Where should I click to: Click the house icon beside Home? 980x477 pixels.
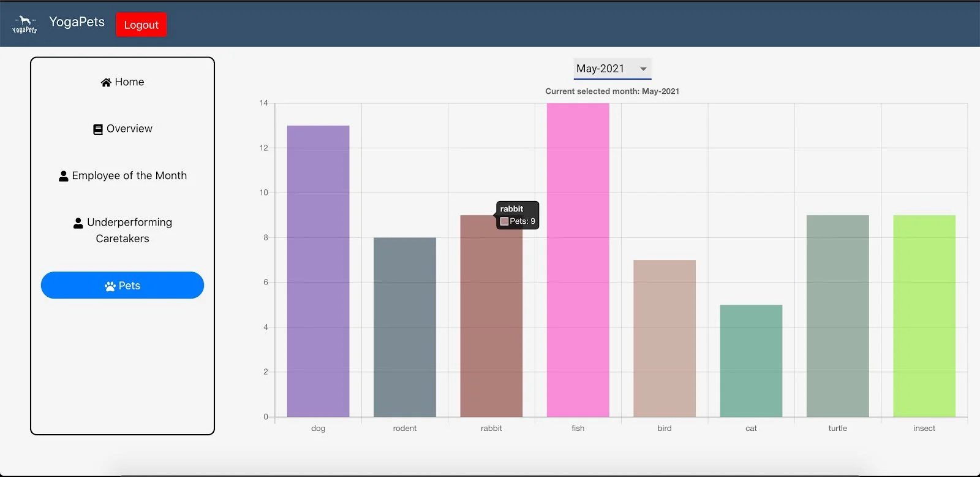106,82
